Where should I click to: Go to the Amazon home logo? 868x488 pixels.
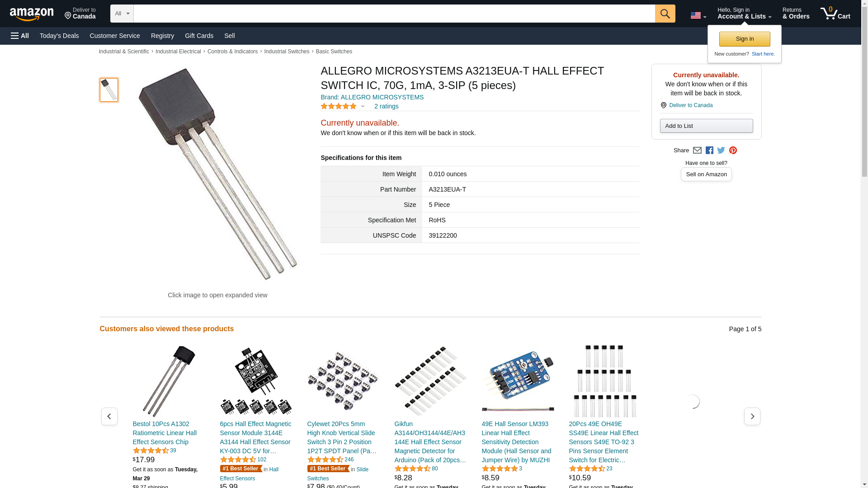pyautogui.click(x=32, y=14)
